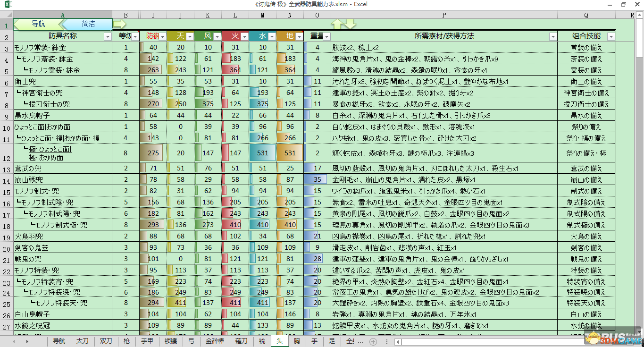Select column header P
This screenshot has width=644, height=347.
coord(444,15)
